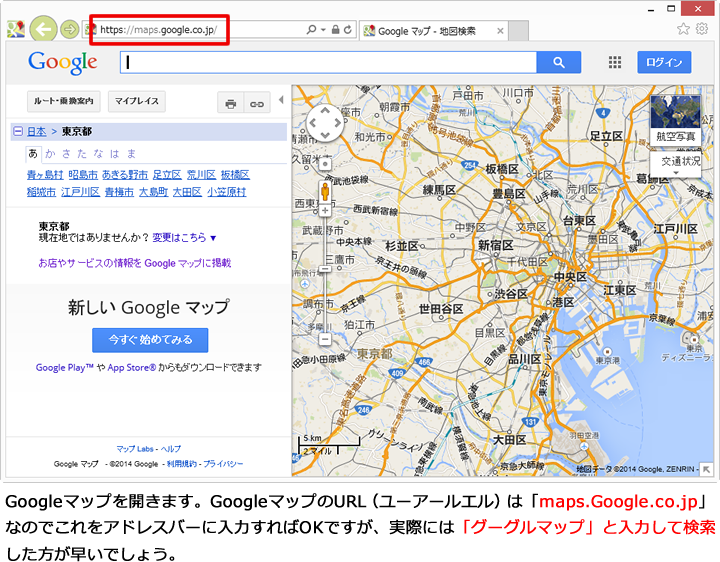Click the マイプレイス button

(136, 101)
